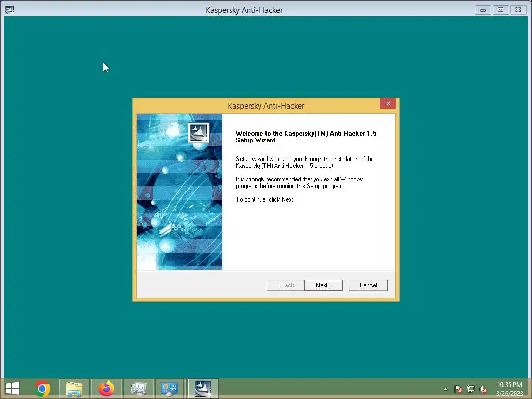The width and height of the screenshot is (532, 399).
Task: Open the clock showing 10:35 PM
Action: pyautogui.click(x=509, y=389)
